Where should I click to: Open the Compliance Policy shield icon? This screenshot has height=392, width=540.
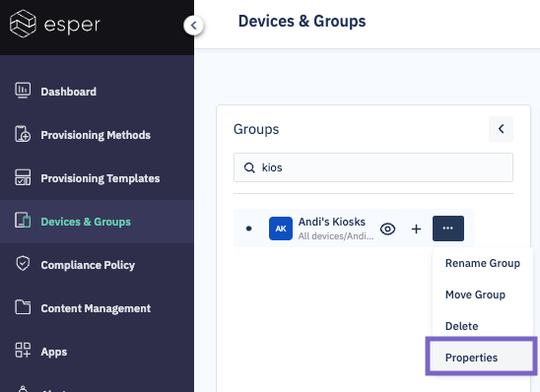point(23,264)
